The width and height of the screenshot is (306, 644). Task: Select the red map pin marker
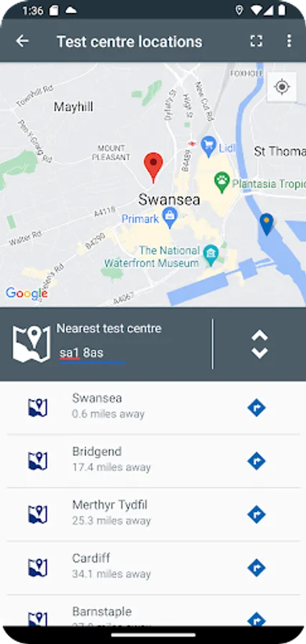[x=153, y=167]
